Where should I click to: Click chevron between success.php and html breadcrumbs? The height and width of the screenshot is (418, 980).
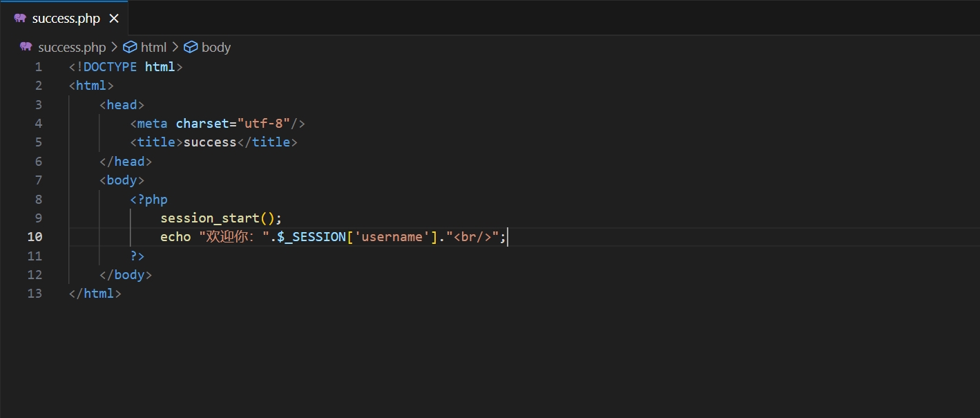click(x=114, y=47)
